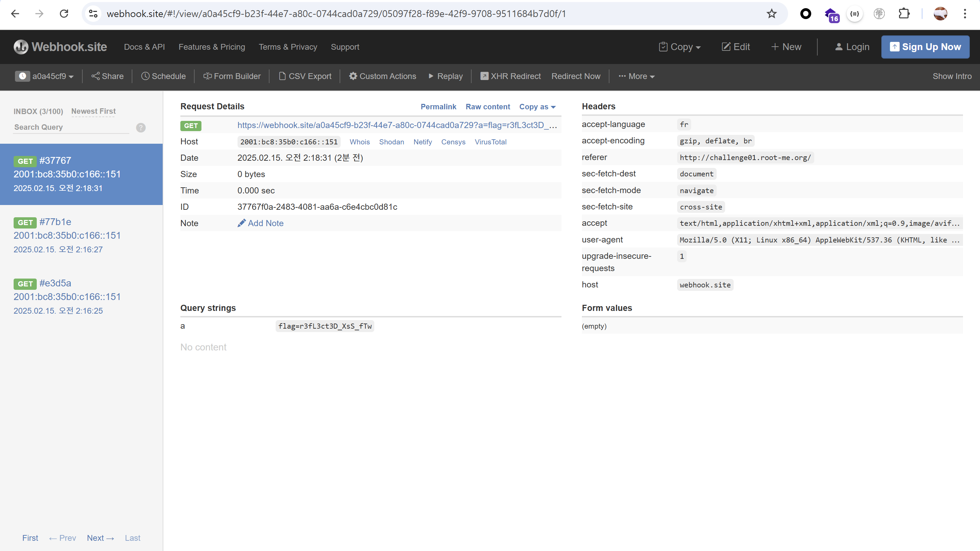Open the Permalink link
The width and height of the screenshot is (980, 551).
438,107
